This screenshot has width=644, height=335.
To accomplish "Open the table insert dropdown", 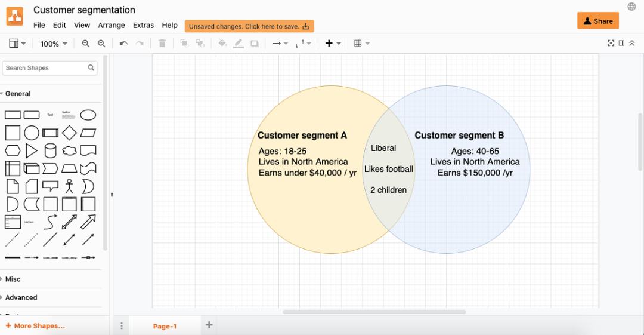I will point(362,43).
